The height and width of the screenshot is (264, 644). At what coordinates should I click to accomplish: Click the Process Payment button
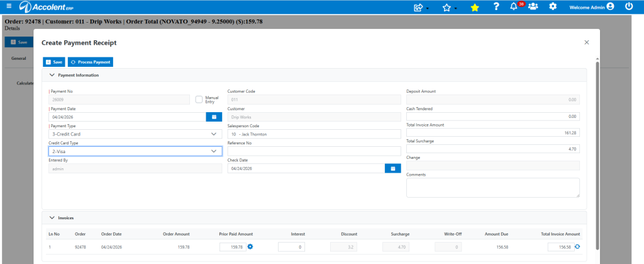coord(91,62)
